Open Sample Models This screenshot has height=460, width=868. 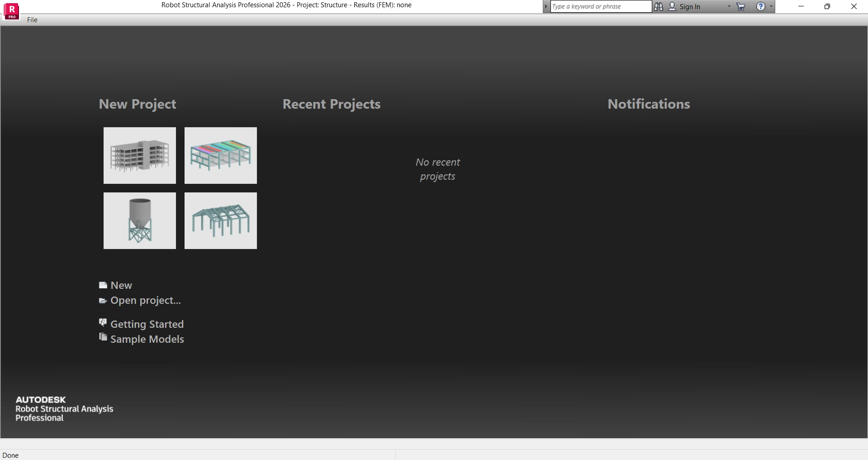pyautogui.click(x=147, y=339)
